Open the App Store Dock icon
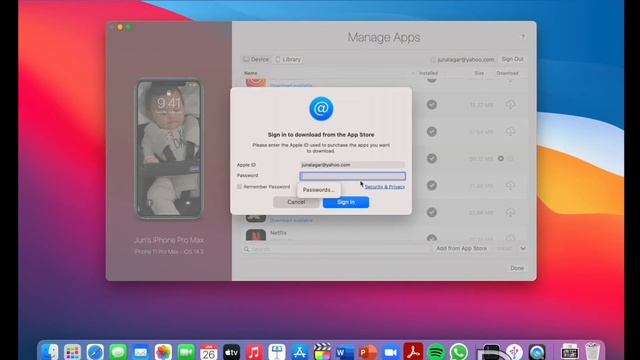The image size is (640, 360). pos(300,352)
